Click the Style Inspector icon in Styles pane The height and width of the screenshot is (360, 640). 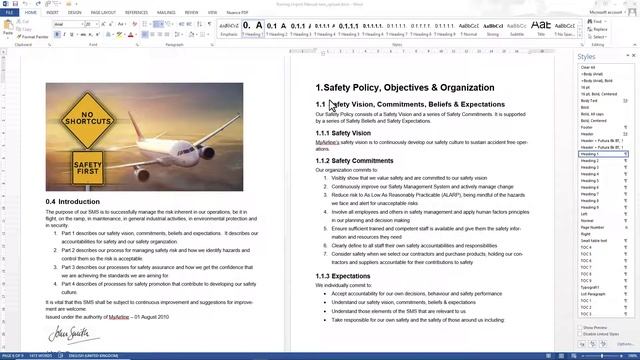tap(593, 344)
